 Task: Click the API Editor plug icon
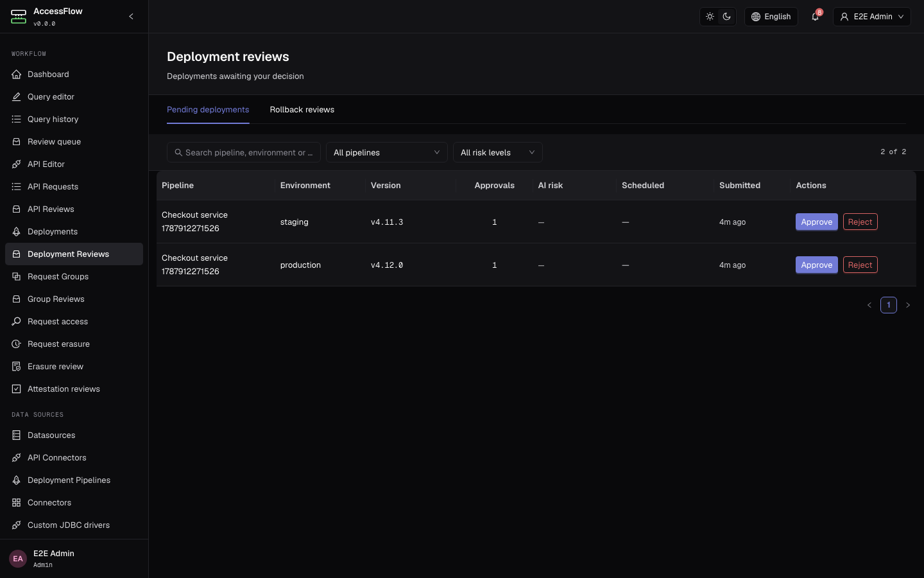[17, 164]
